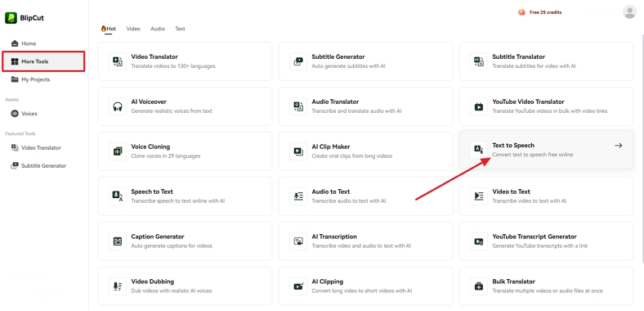Click the Text to Speech icon

[479, 150]
